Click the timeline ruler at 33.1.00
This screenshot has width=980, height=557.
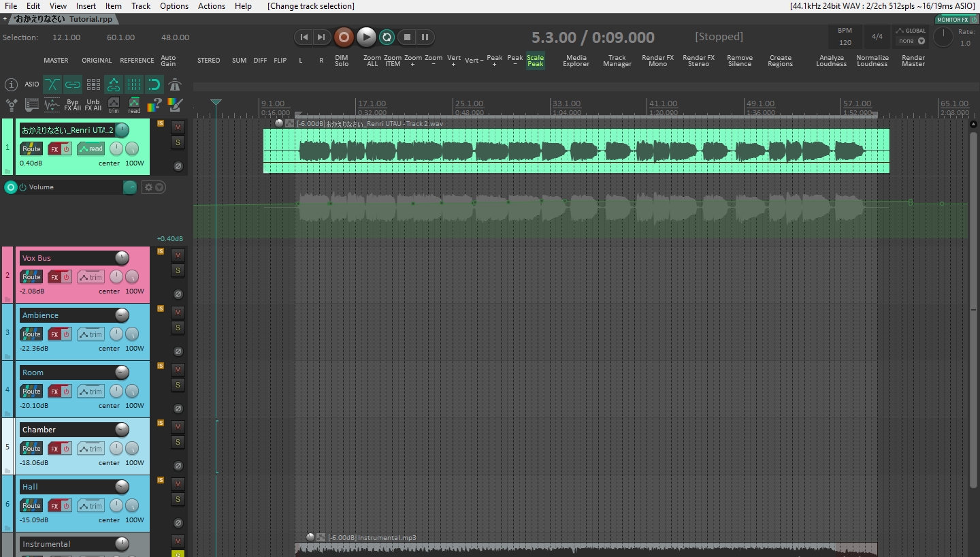566,104
